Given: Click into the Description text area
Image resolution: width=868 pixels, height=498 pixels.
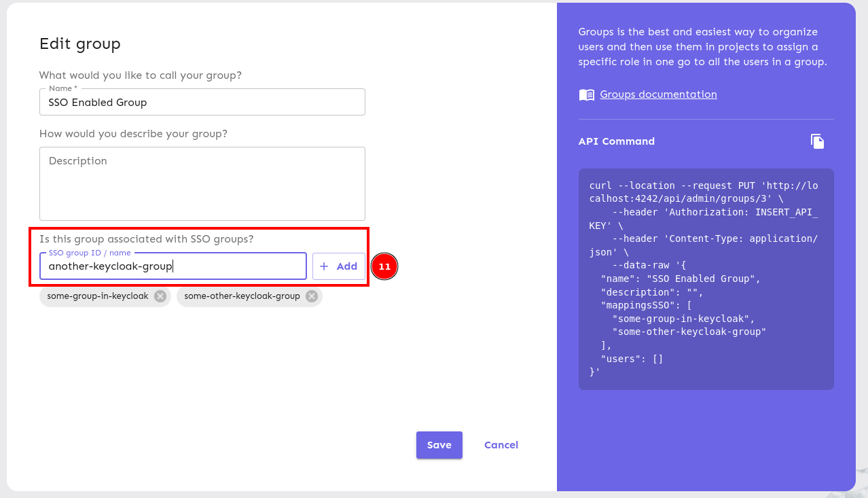Looking at the screenshot, I should click(202, 183).
